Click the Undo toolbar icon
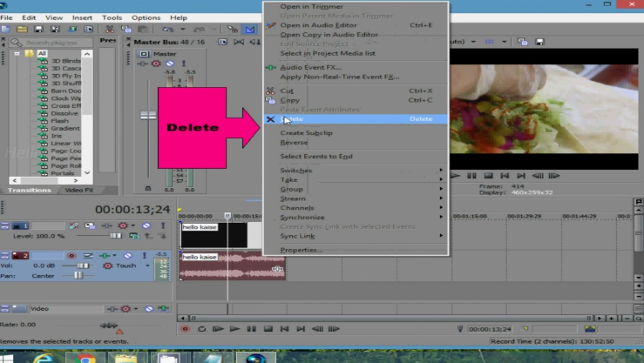 click(x=167, y=29)
